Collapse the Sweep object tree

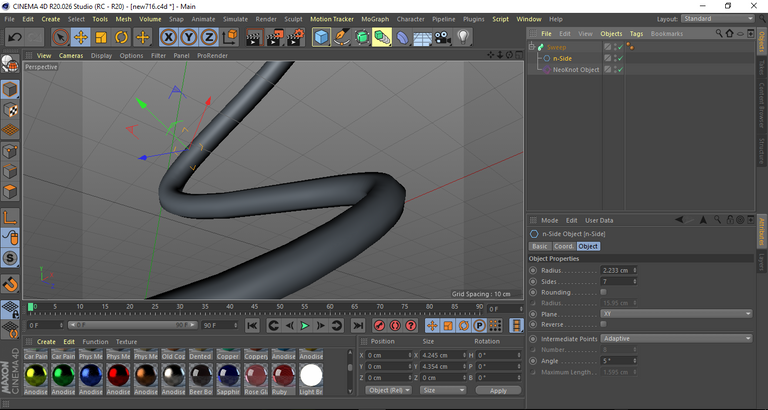[531, 47]
